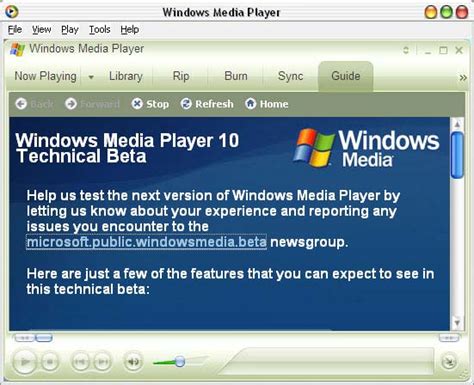Viewport: 474px width, 385px height.
Task: Click the green round button in the outer title bar
Action: (x=446, y=12)
